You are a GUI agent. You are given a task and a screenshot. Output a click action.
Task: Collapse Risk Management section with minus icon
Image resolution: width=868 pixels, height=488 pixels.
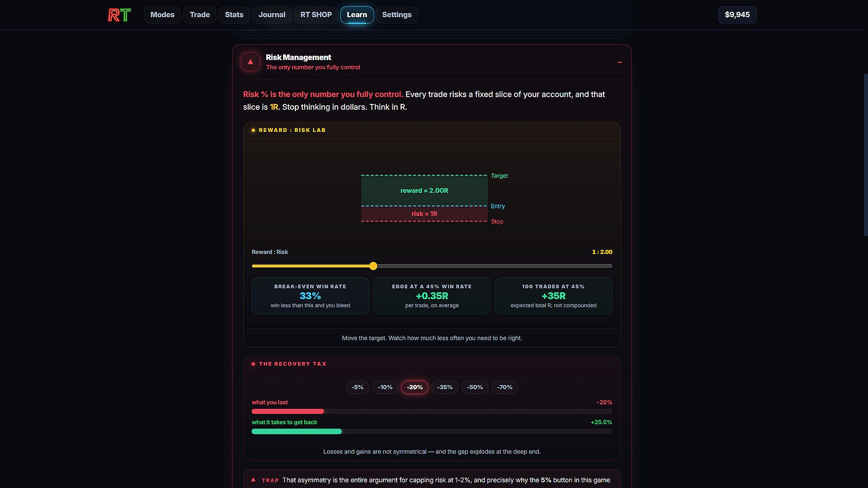620,62
